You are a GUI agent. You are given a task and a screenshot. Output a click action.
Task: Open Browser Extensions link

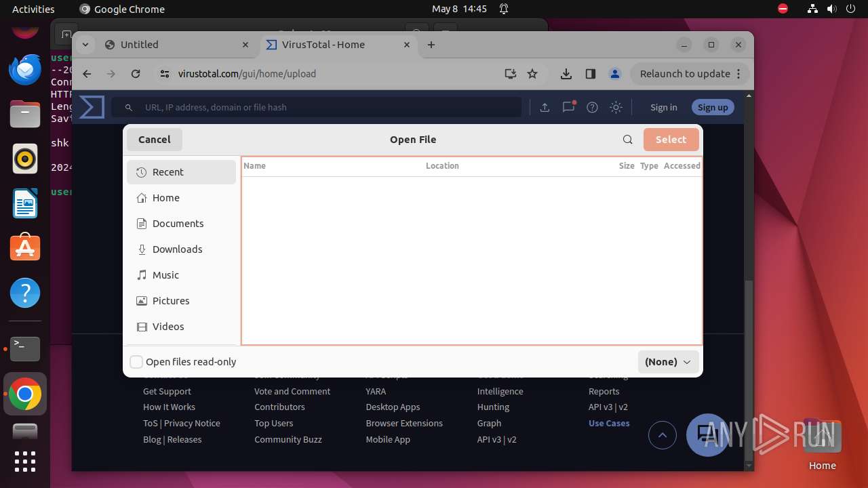pos(404,423)
